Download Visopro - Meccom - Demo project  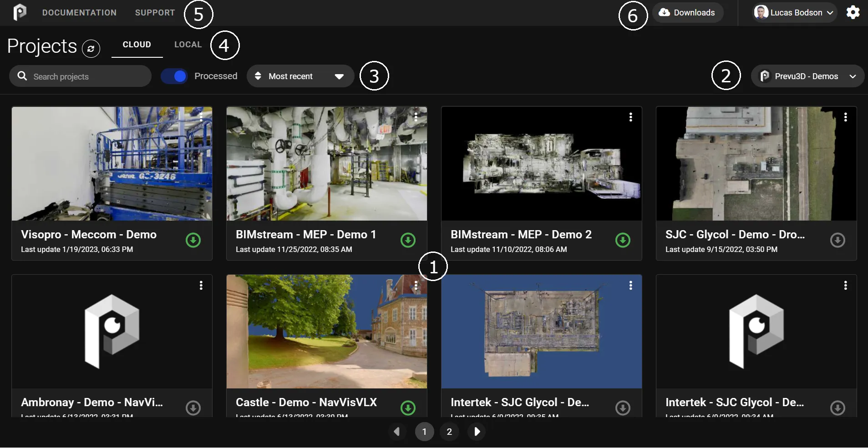(193, 240)
